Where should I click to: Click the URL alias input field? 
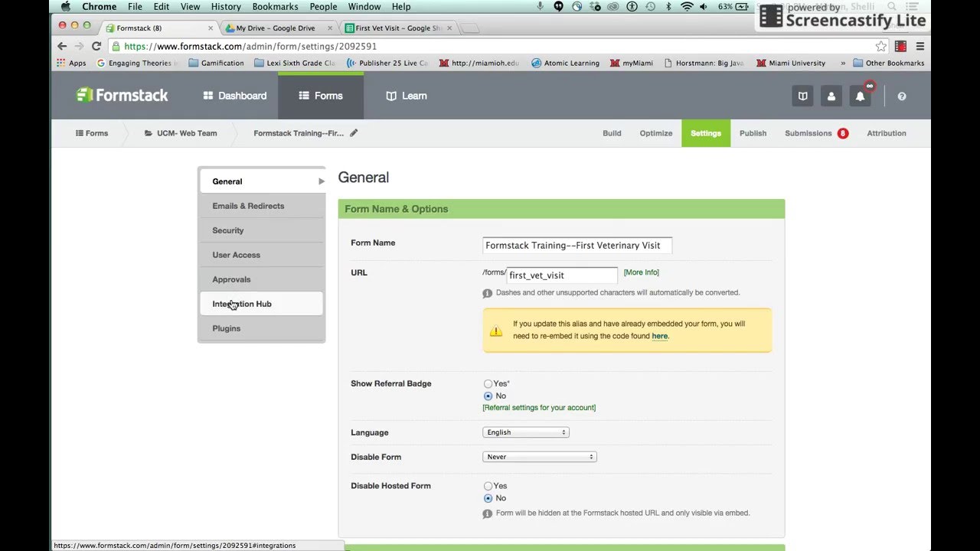coord(562,275)
